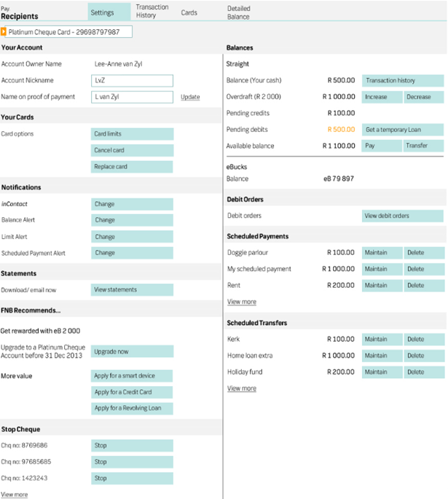Maintain the Home loan extra transfer
448x499 pixels.
(x=382, y=355)
